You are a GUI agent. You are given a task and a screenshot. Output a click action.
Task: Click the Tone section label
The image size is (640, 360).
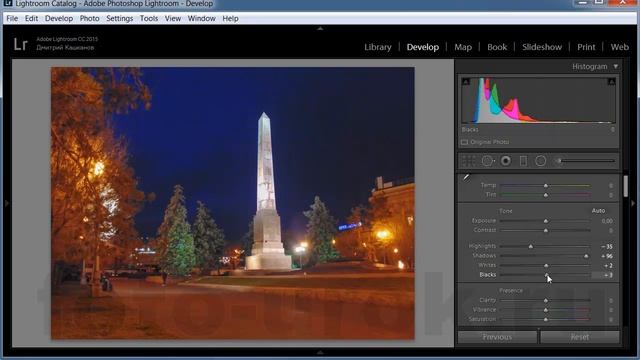[x=506, y=211]
